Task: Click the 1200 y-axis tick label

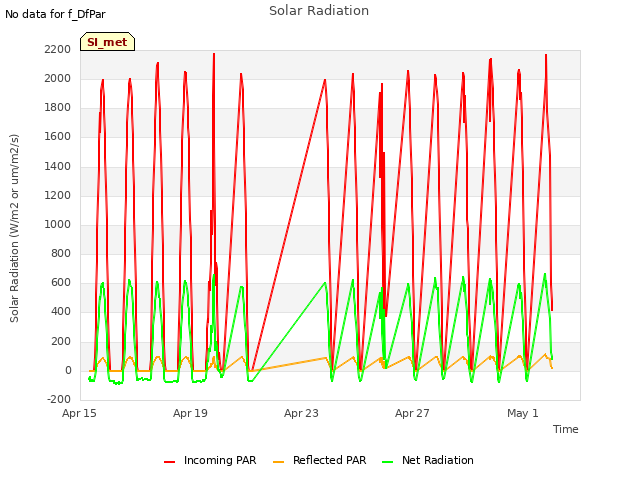Action: pos(58,195)
